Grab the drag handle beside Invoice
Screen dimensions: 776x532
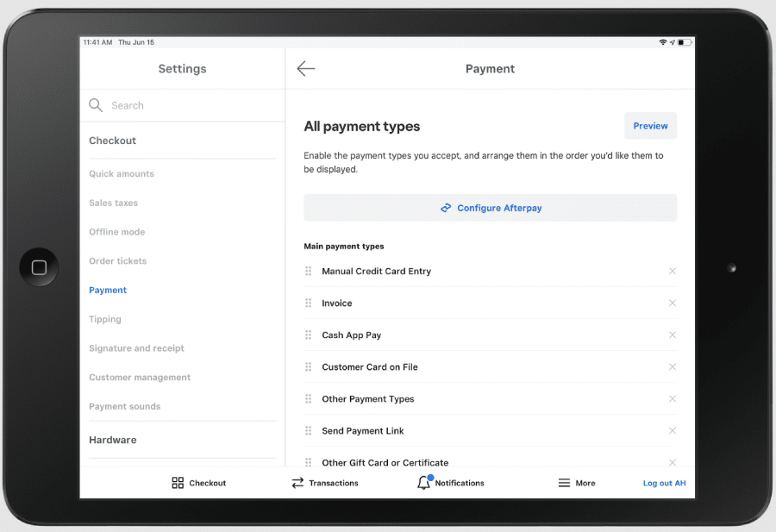pyautogui.click(x=308, y=303)
